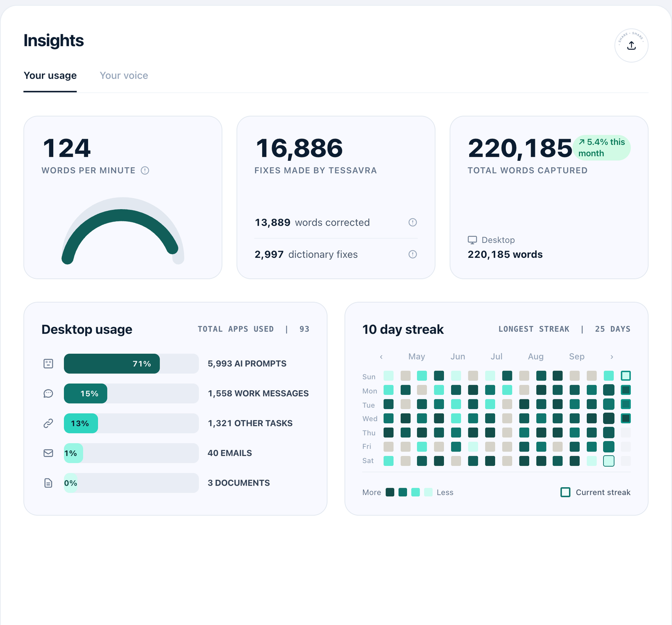672x625 pixels.
Task: Click the lightest legend swatch beside Less
Action: click(428, 492)
